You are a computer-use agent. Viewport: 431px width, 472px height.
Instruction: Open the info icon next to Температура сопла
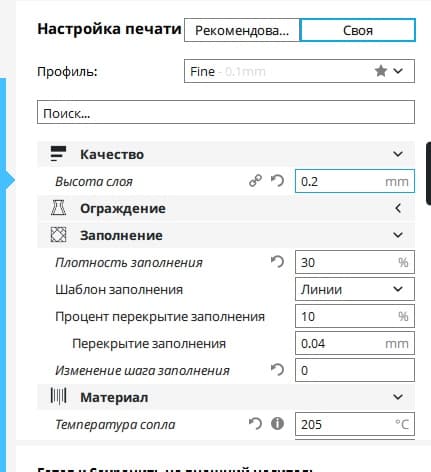coord(277,424)
